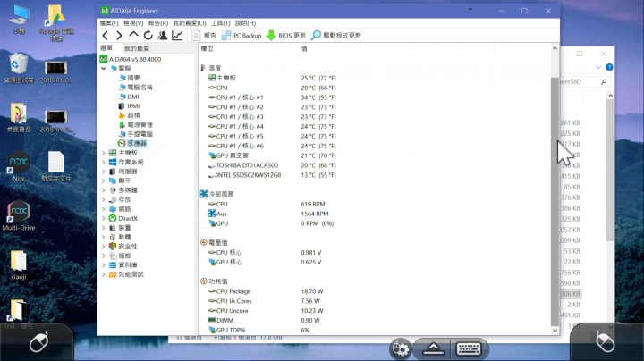Select IPMI in the tree
The width and height of the screenshot is (644, 361).
point(129,105)
